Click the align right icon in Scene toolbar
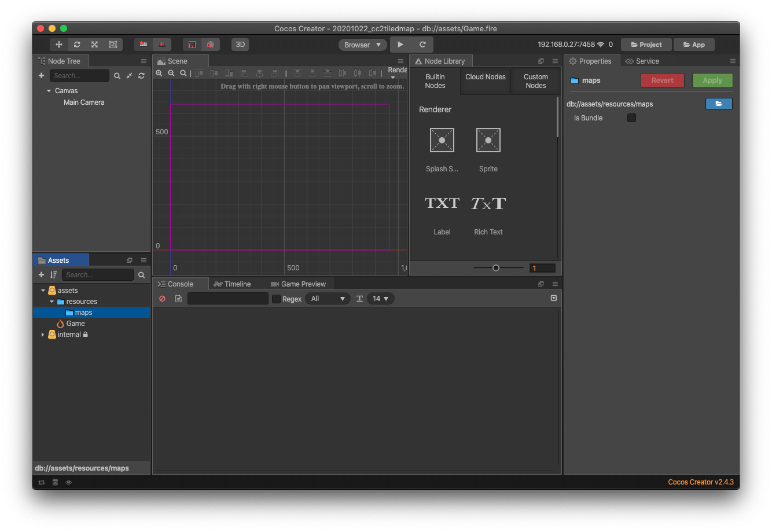772x532 pixels. pyautogui.click(x=274, y=73)
